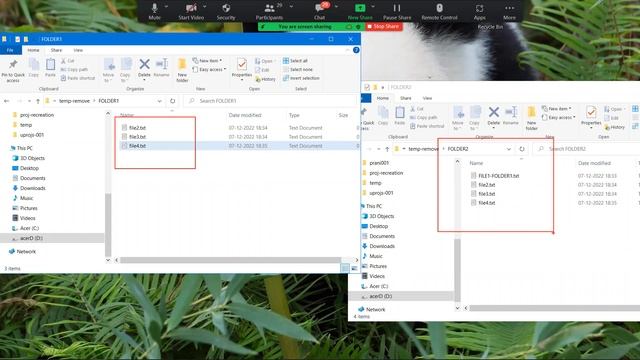This screenshot has width=640, height=360.
Task: Open New item dropdown in FOLDER2
Action: coord(557,109)
